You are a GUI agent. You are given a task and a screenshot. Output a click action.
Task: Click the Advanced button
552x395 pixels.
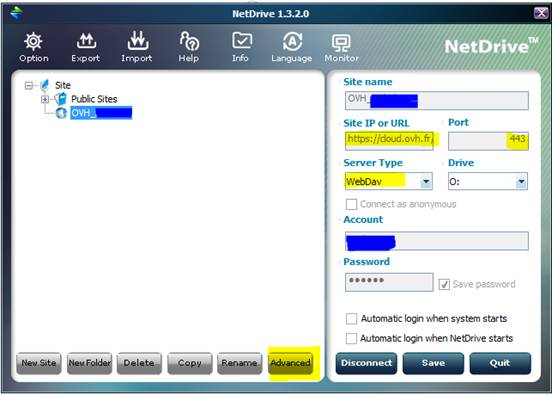tap(290, 363)
